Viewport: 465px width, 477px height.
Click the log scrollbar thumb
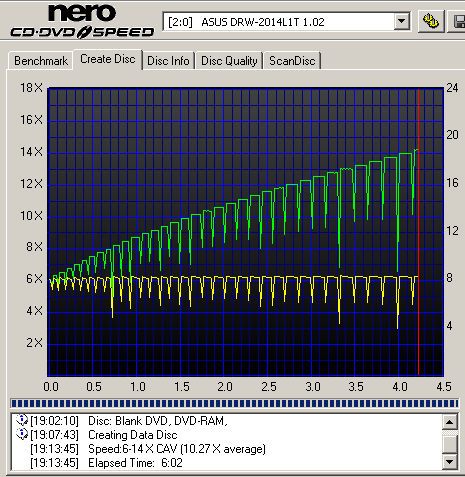point(449,444)
